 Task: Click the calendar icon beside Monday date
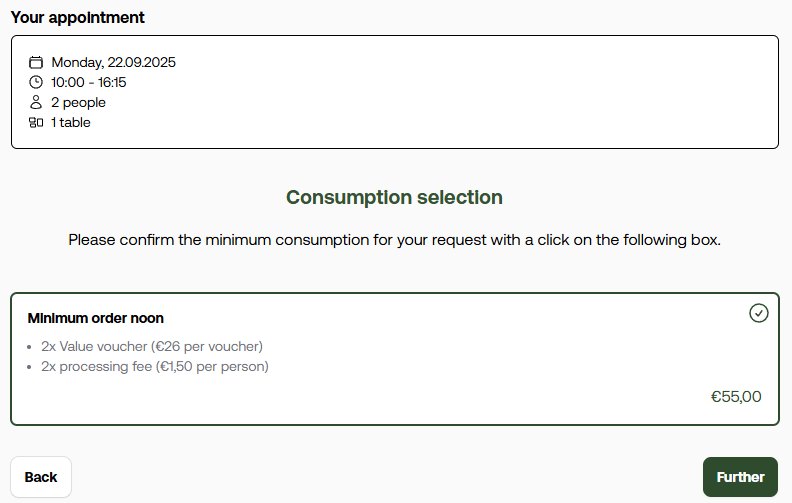(x=36, y=62)
